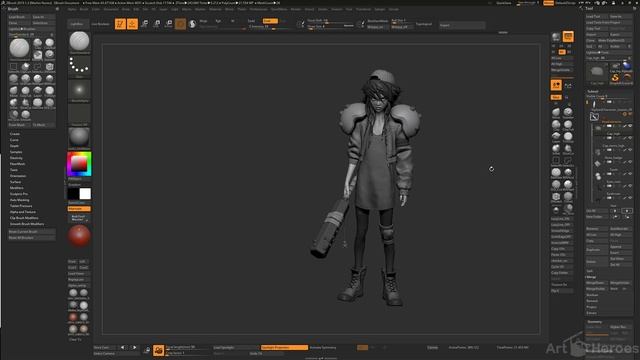
Task: Select the Scale transform icon
Action: [157, 24]
